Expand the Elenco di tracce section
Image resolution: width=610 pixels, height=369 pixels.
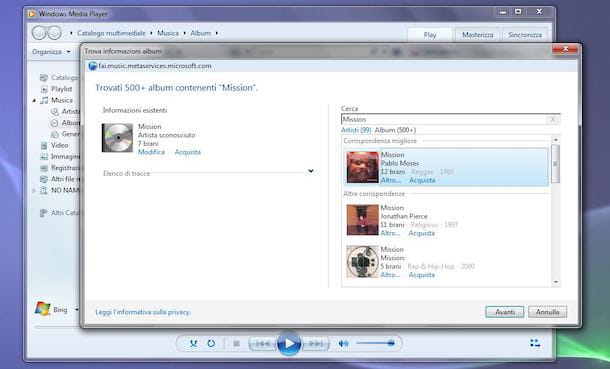click(x=310, y=171)
